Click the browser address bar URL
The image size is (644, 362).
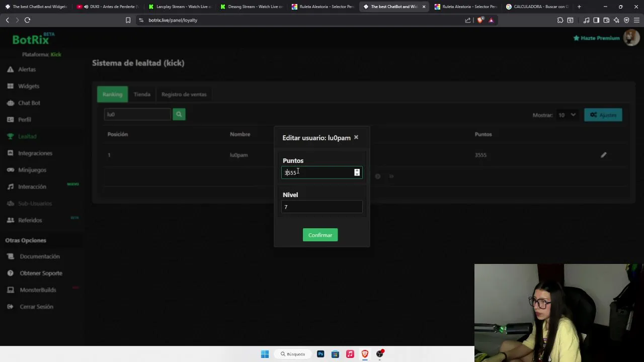(173, 20)
